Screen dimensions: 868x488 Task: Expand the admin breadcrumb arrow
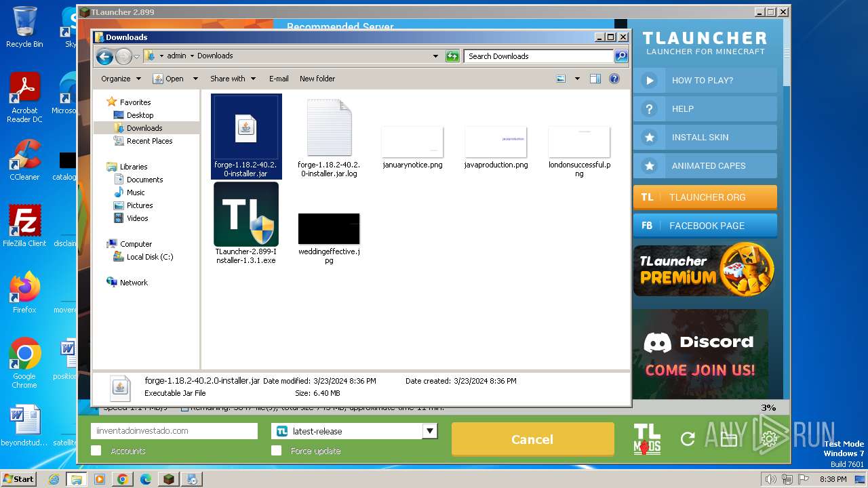coord(192,56)
